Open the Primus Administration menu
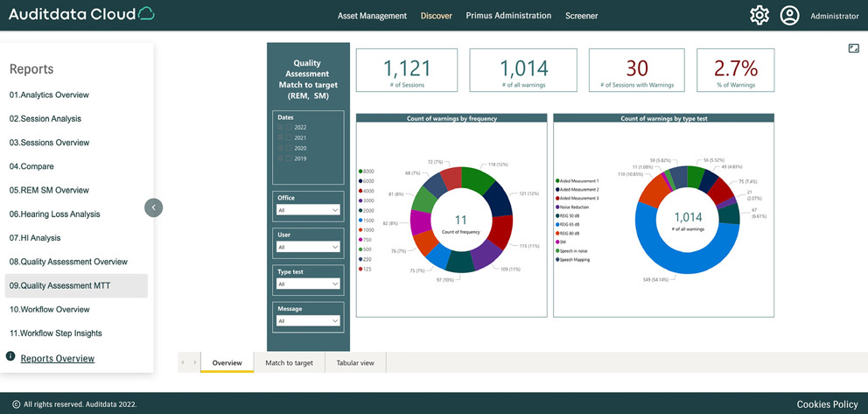 [x=508, y=16]
